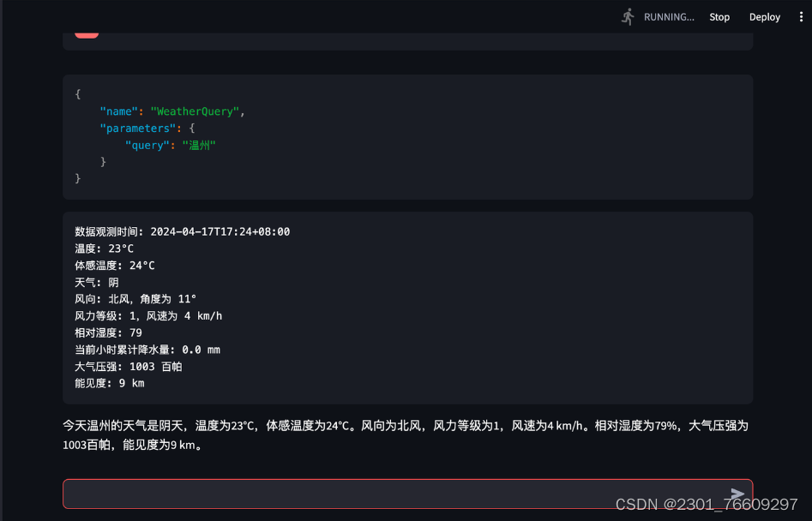Image resolution: width=812 pixels, height=521 pixels.
Task: Click the 能见度: 9 km line
Action: pos(110,383)
